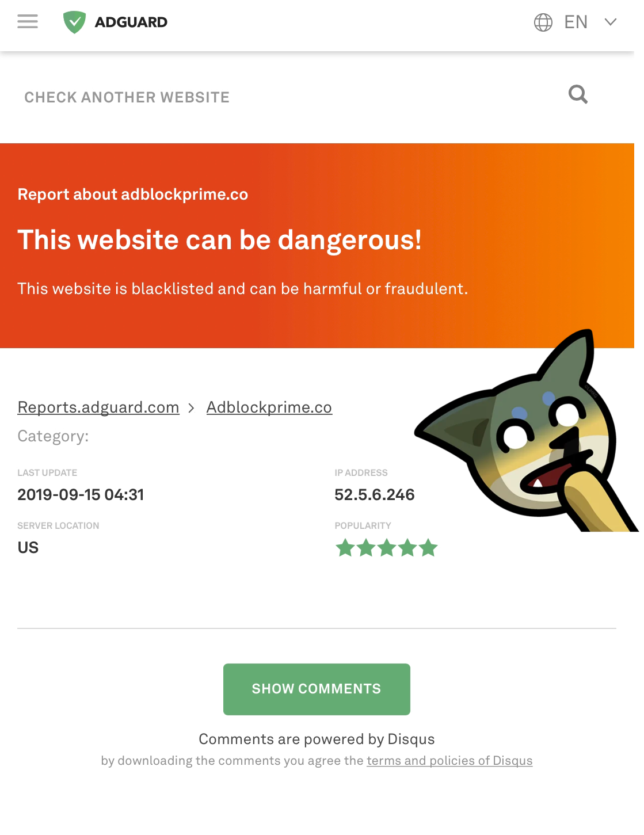Image resolution: width=644 pixels, height=835 pixels.
Task: Click the IP address 52.5.6.246
Action: [375, 495]
